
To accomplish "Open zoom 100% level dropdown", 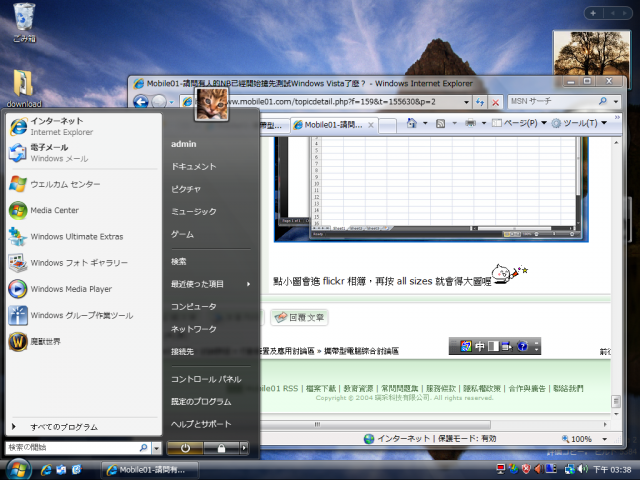I will [x=604, y=439].
